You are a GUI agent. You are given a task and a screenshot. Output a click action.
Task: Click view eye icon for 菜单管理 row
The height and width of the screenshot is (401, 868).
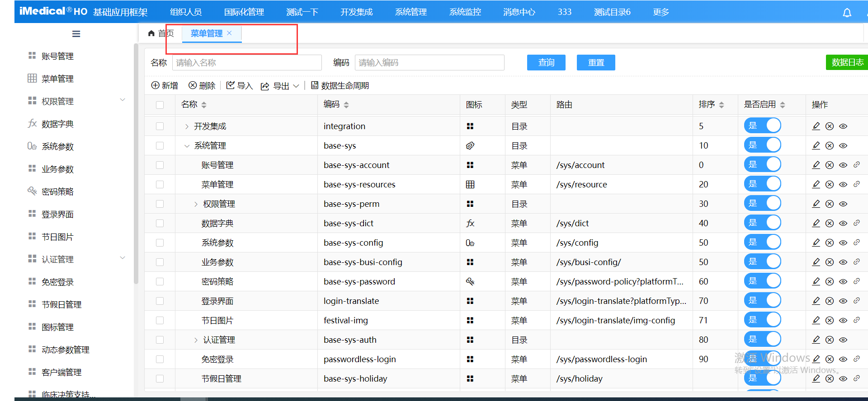pyautogui.click(x=843, y=185)
